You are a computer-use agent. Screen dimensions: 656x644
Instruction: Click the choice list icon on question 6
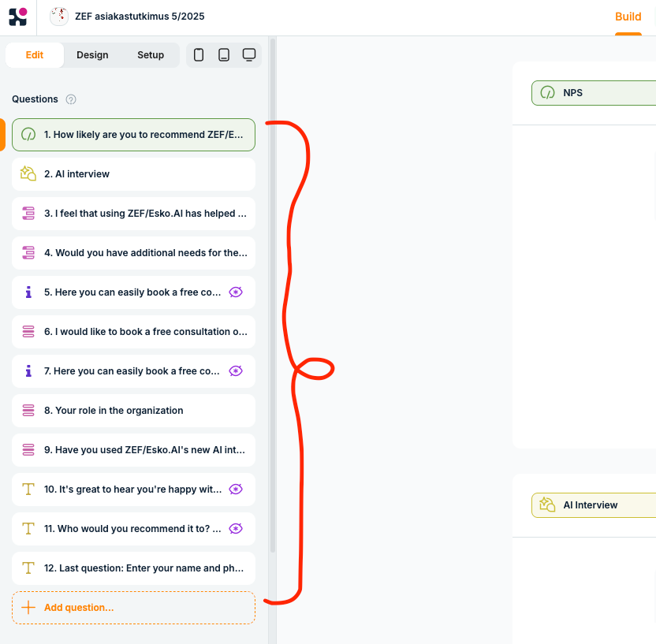coord(28,332)
